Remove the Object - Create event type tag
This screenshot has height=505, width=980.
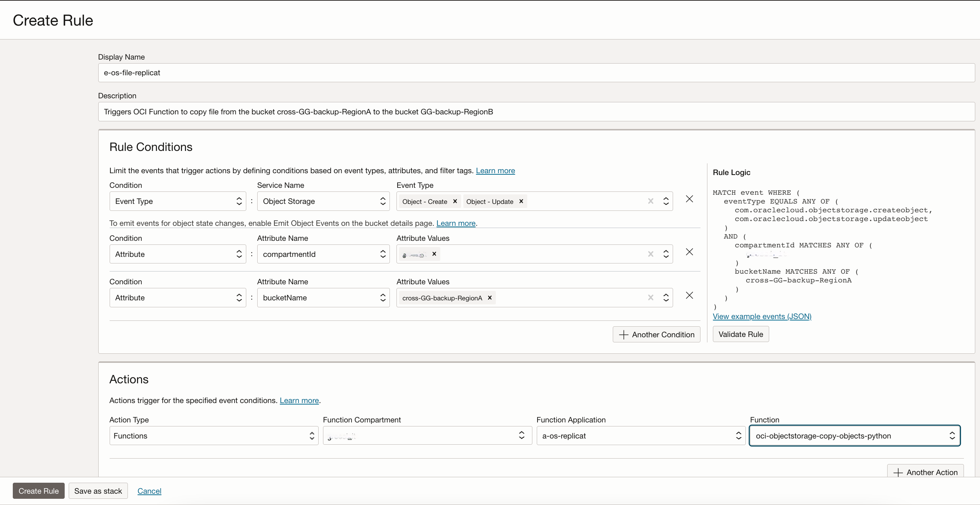(455, 201)
